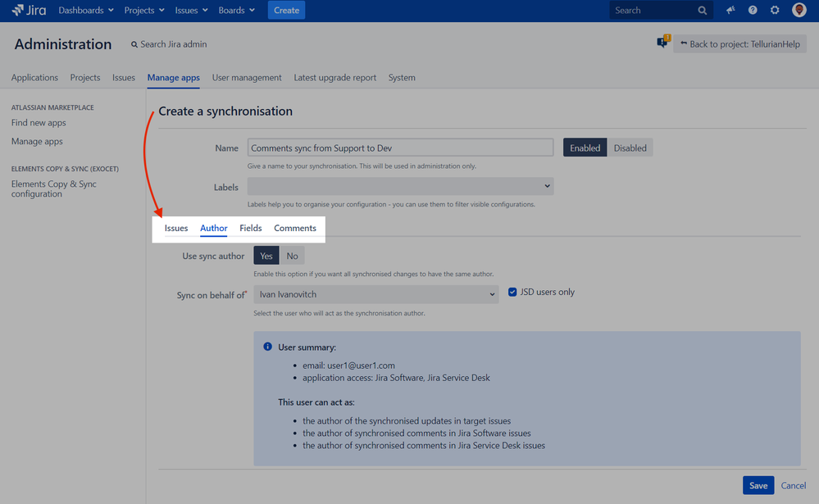This screenshot has height=504, width=819.
Task: Open Jira settings with the gear icon
Action: [774, 10]
